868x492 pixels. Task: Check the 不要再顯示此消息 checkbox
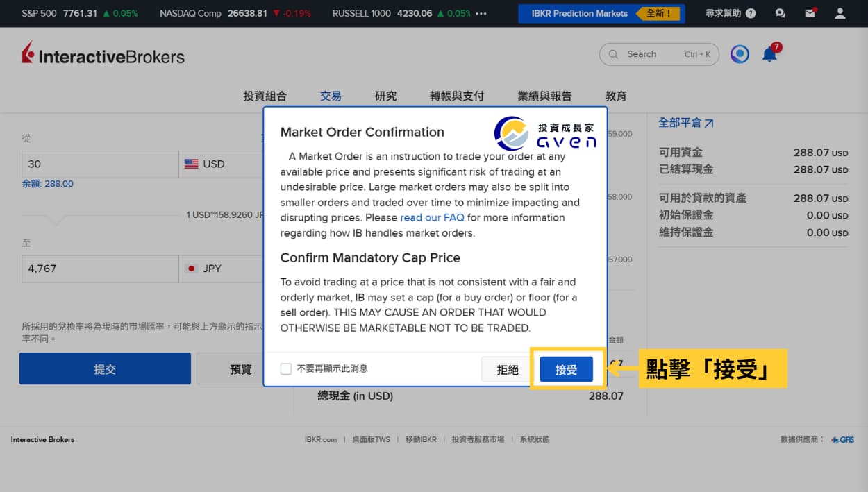[x=285, y=368]
